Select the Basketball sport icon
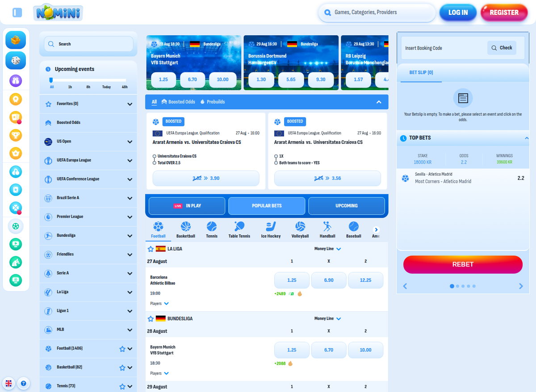 [186, 230]
